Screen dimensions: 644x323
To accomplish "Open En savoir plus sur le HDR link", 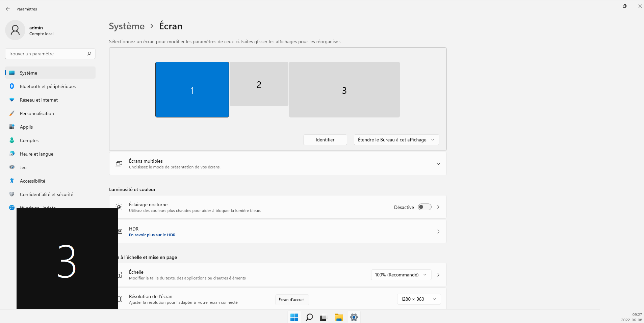I will [x=152, y=235].
